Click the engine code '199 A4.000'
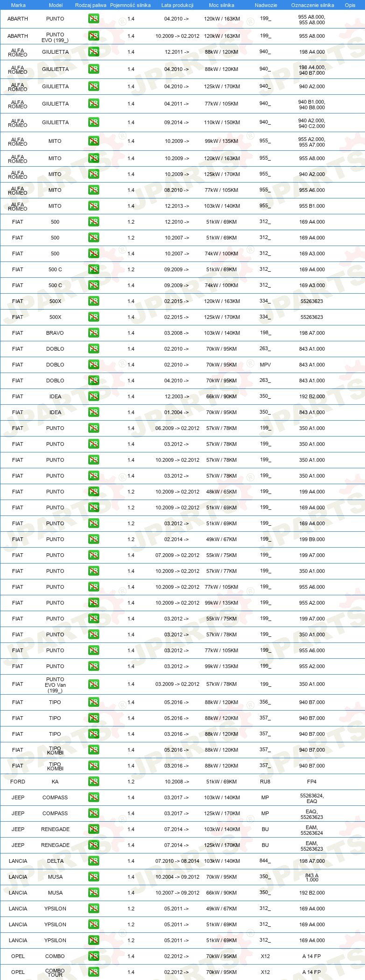 click(312, 492)
